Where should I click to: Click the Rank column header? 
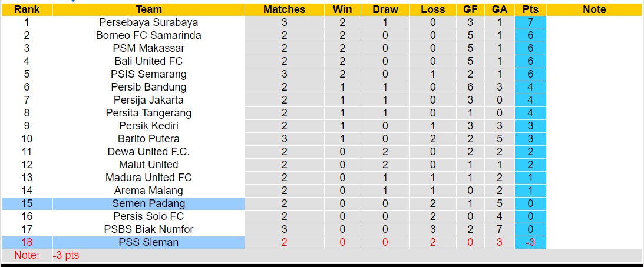[27, 9]
